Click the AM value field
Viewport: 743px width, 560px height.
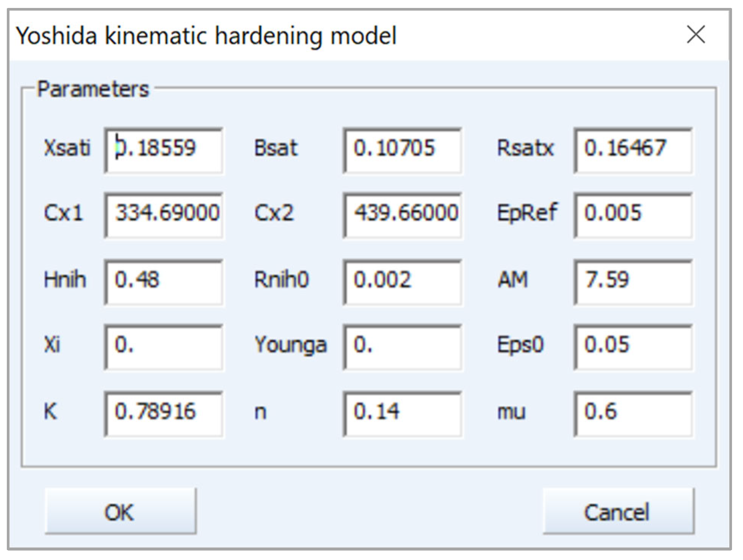tap(633, 282)
